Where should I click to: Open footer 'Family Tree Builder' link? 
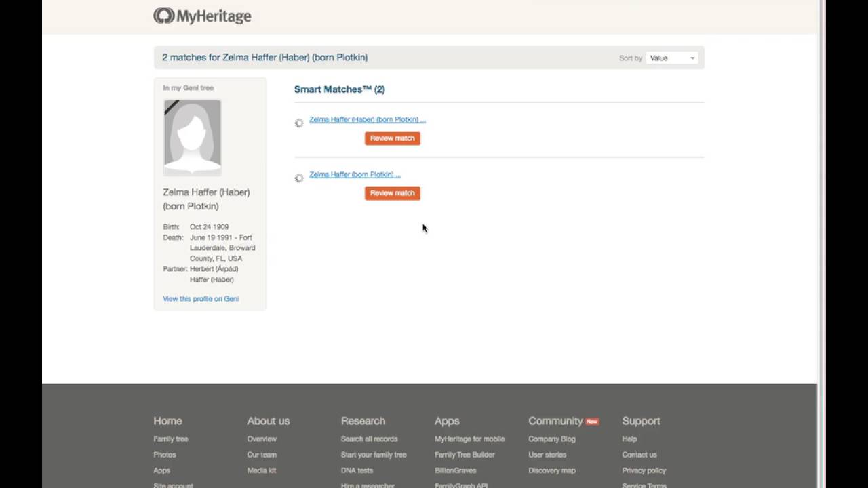click(x=465, y=455)
